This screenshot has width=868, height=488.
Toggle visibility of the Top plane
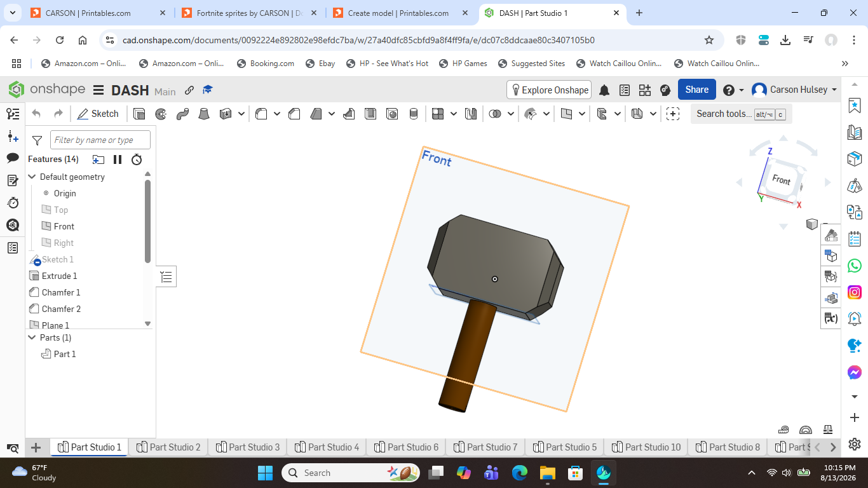pyautogui.click(x=46, y=210)
